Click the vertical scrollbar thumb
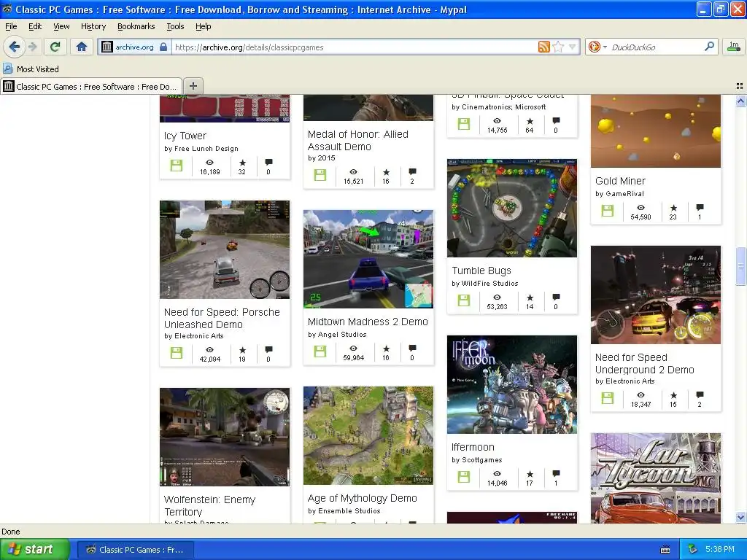Screen dimensions: 747x560 pos(740,267)
